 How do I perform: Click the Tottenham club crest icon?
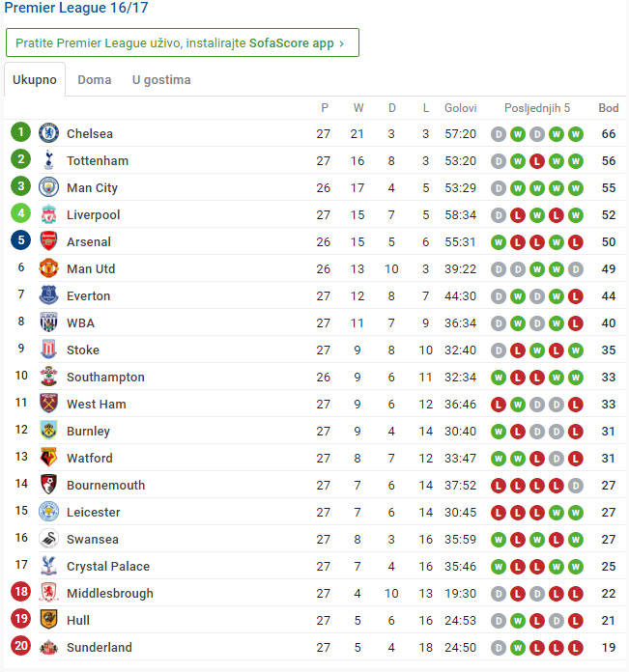coord(48,160)
